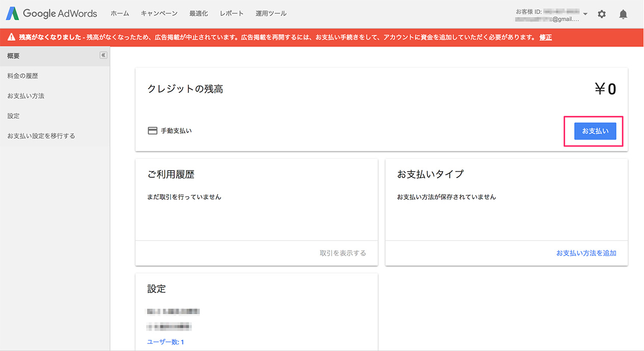Click the ご利用履歴 card heading
Screen dimensions: 644x351
click(171, 174)
